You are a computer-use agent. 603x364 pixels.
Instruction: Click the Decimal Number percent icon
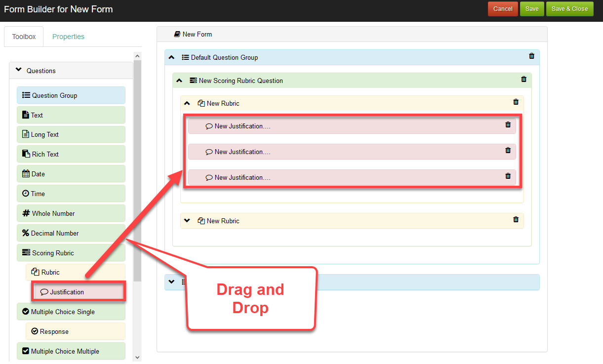[x=26, y=233]
